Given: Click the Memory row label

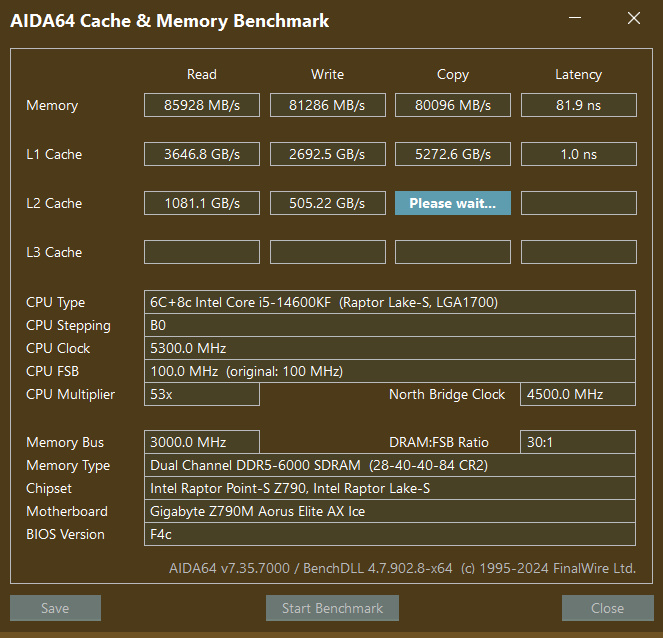Looking at the screenshot, I should [x=52, y=105].
